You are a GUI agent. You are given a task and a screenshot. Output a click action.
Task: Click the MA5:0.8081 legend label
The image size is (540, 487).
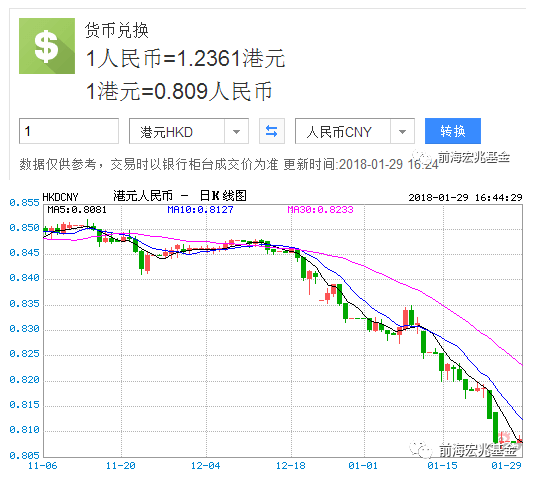77,210
